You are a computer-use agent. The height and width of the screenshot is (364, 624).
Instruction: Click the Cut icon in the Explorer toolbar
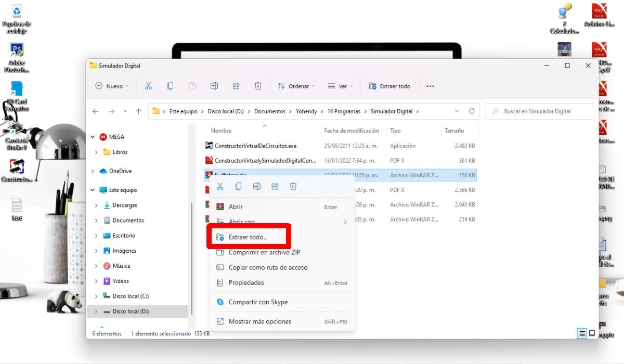click(x=148, y=86)
